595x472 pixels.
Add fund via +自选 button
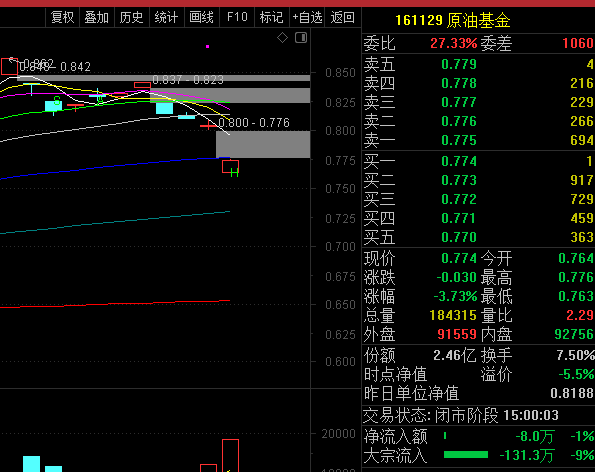coord(307,17)
